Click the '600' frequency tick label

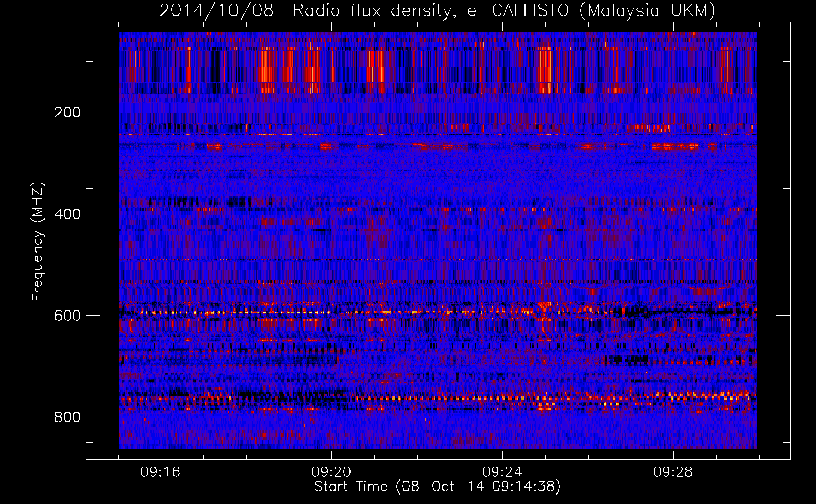(67, 316)
